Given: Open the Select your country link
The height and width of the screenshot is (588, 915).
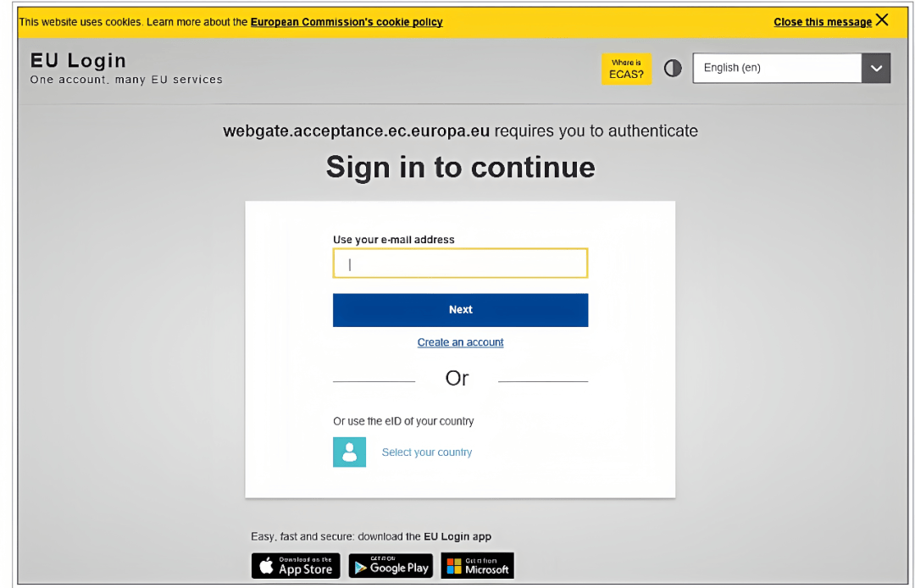Looking at the screenshot, I should click(426, 452).
